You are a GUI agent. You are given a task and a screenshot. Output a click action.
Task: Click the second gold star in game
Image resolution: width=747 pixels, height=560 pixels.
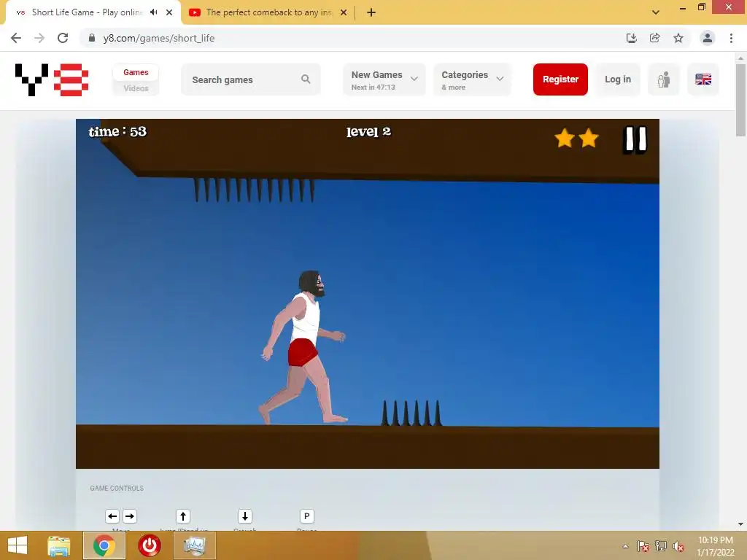tap(589, 138)
